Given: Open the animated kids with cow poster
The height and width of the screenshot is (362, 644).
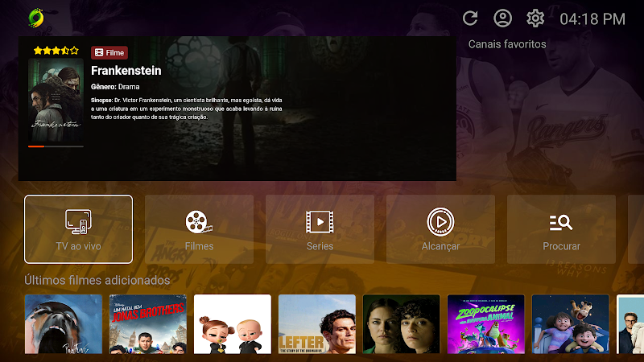Looking at the screenshot, I should (x=571, y=324).
